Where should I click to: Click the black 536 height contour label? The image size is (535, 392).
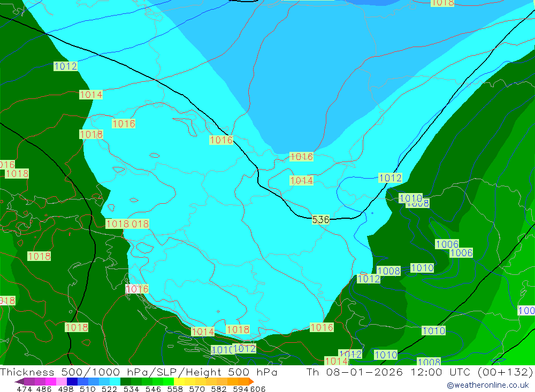pos(320,219)
